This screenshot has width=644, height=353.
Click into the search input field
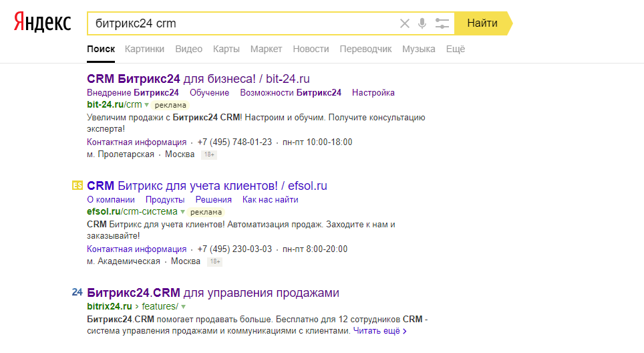(240, 23)
